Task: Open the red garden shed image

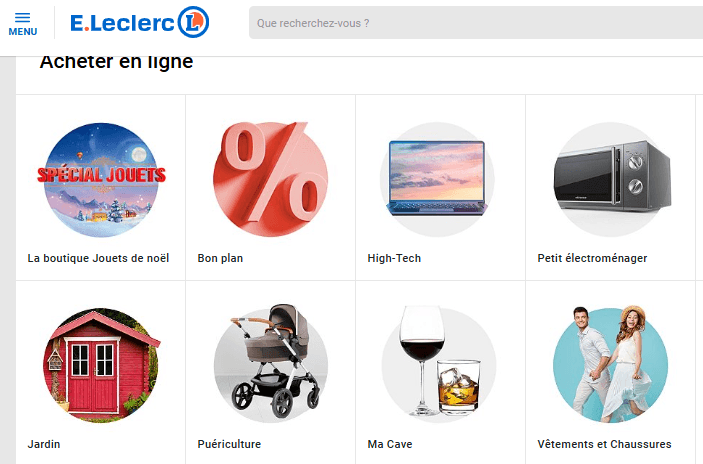Action: click(x=101, y=365)
